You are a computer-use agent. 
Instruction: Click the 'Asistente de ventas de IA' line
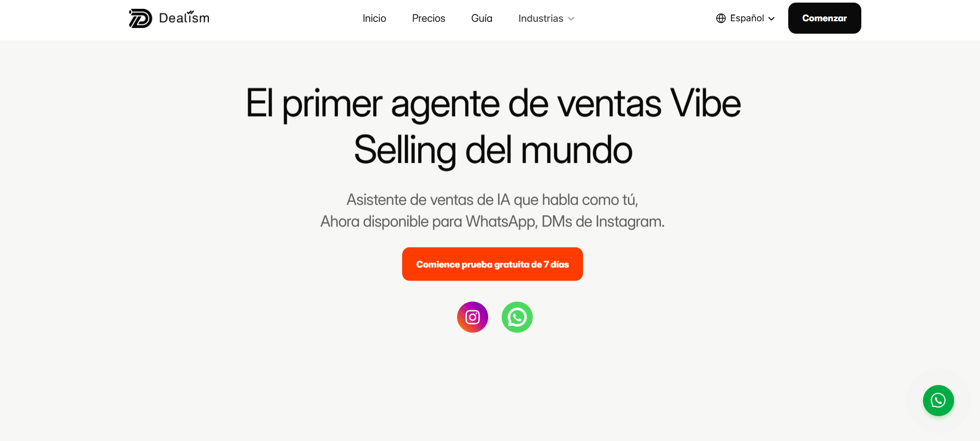[492, 200]
